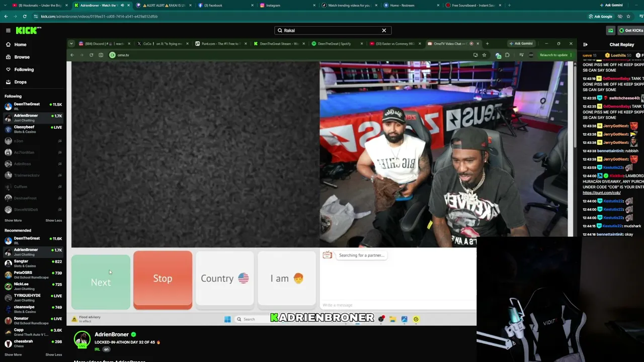This screenshot has width=644, height=362.
Task: Click the inner browser extensions puzzle icon
Action: [x=507, y=55]
